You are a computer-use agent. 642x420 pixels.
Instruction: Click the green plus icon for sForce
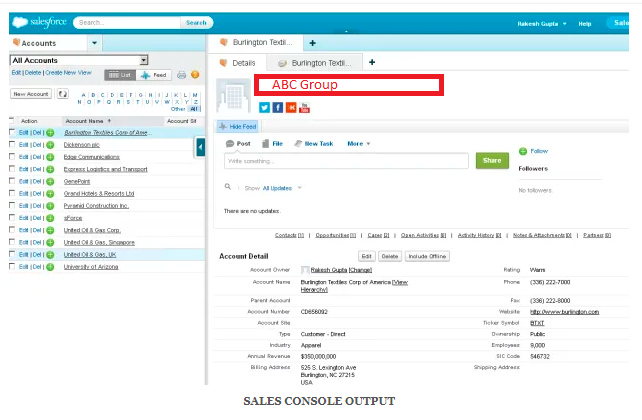pyautogui.click(x=50, y=218)
